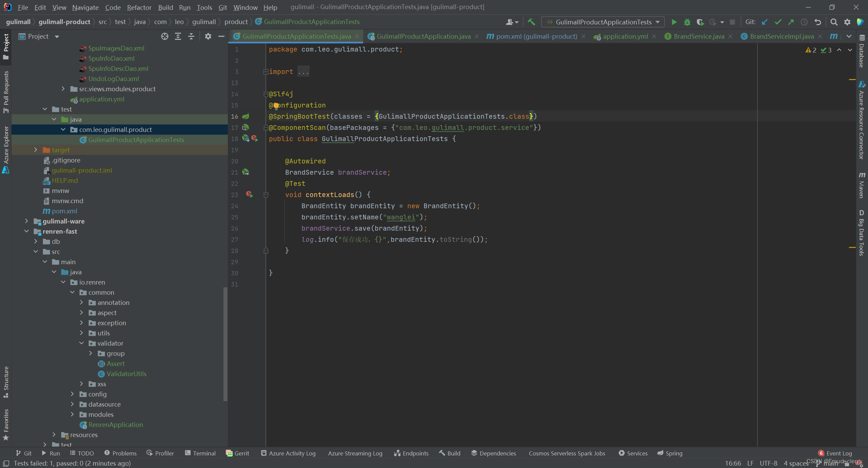The height and width of the screenshot is (468, 868).
Task: Click the Git update project arrow
Action: point(765,22)
